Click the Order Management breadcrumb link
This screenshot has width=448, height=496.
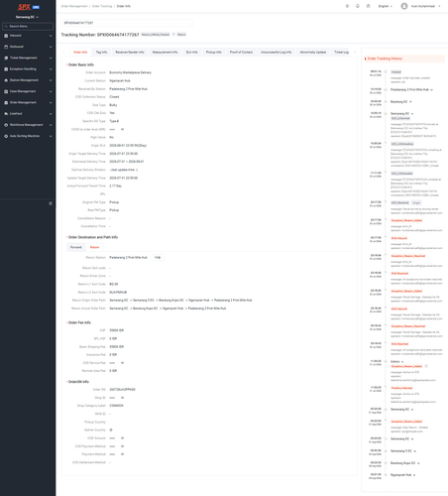point(74,6)
